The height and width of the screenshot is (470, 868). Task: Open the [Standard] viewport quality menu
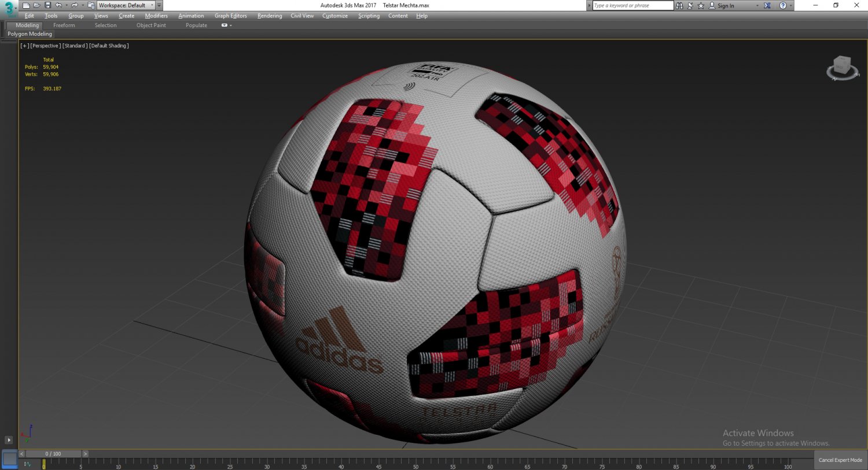pos(75,46)
